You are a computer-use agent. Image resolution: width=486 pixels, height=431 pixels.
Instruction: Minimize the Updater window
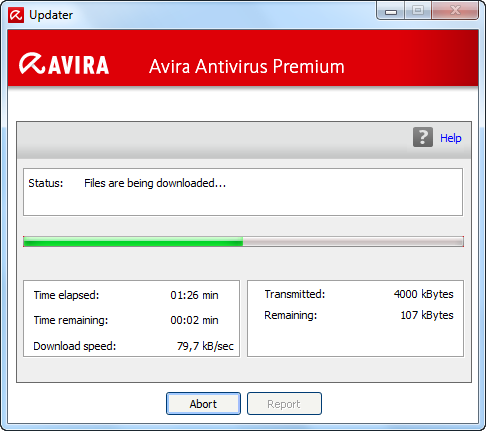[391, 11]
